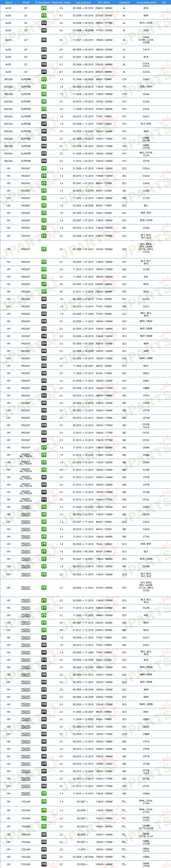Viewport: 171px width, 868px height.
Task: Select the '191kW / 260KM' power cell
Action: point(104,109)
